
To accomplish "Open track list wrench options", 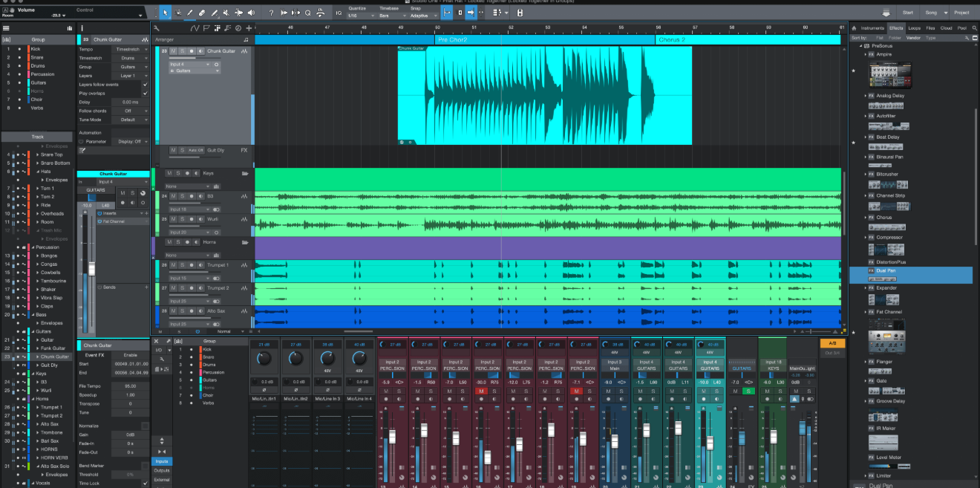I will click(x=157, y=27).
